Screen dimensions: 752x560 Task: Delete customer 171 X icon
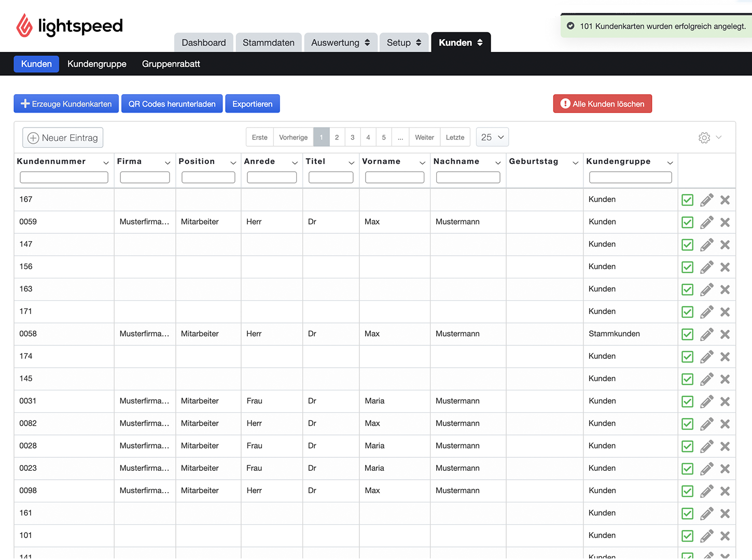[x=725, y=312]
